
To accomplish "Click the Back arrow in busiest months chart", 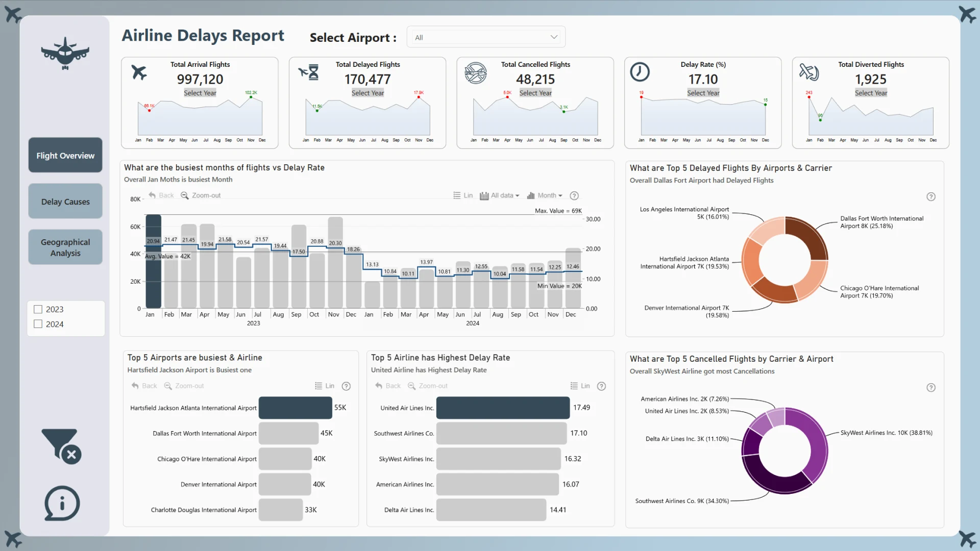I will pos(152,195).
